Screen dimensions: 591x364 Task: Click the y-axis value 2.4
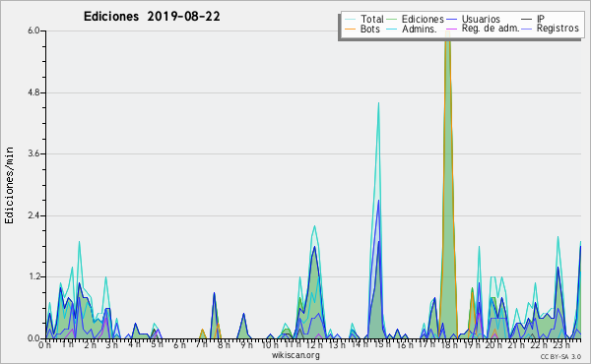pos(33,215)
